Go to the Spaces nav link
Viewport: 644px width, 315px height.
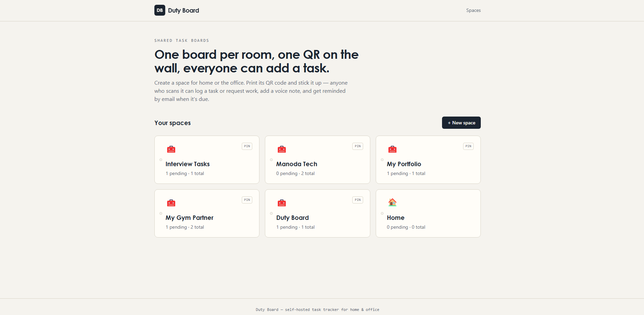pyautogui.click(x=473, y=11)
